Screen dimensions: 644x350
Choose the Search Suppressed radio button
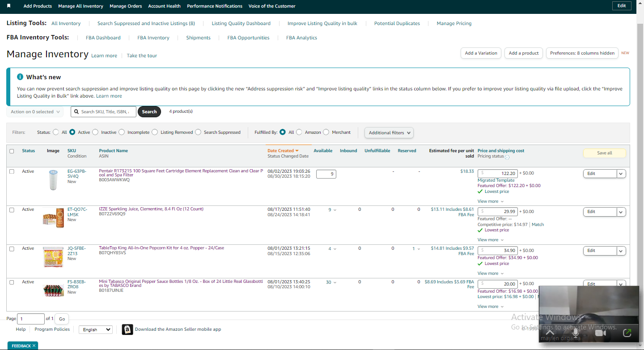pos(198,132)
